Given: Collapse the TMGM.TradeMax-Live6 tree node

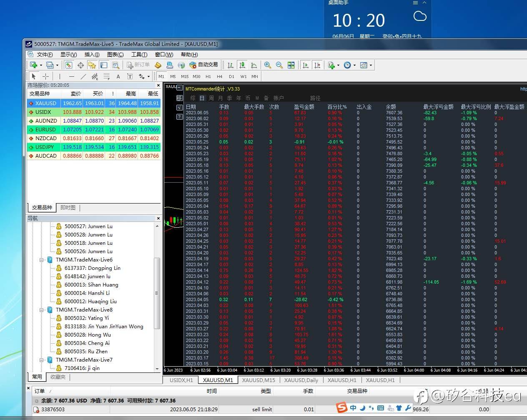Looking at the screenshot, I should [42, 260].
